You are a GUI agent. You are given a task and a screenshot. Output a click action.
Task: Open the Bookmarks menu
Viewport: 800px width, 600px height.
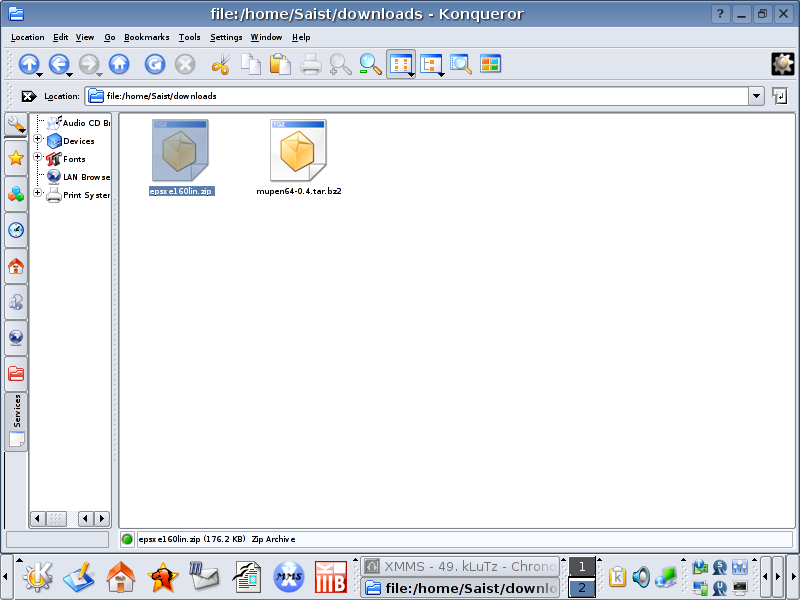click(147, 37)
